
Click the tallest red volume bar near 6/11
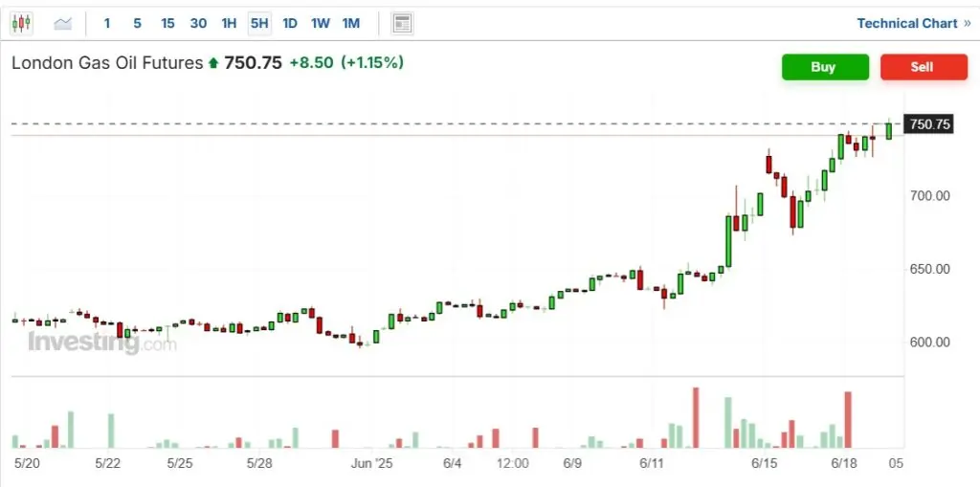[x=696, y=417]
